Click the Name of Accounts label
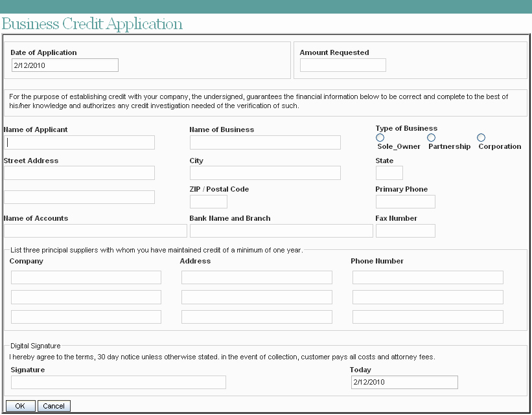 [x=36, y=218]
